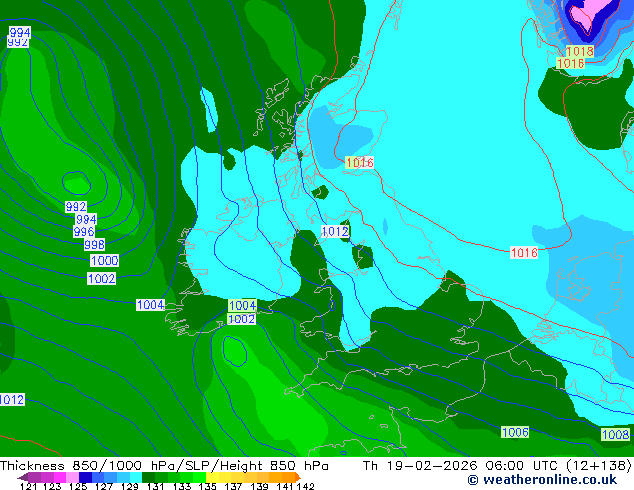This screenshot has width=634, height=490.
Task: Click the 1016 label with white background
Action: point(524,253)
